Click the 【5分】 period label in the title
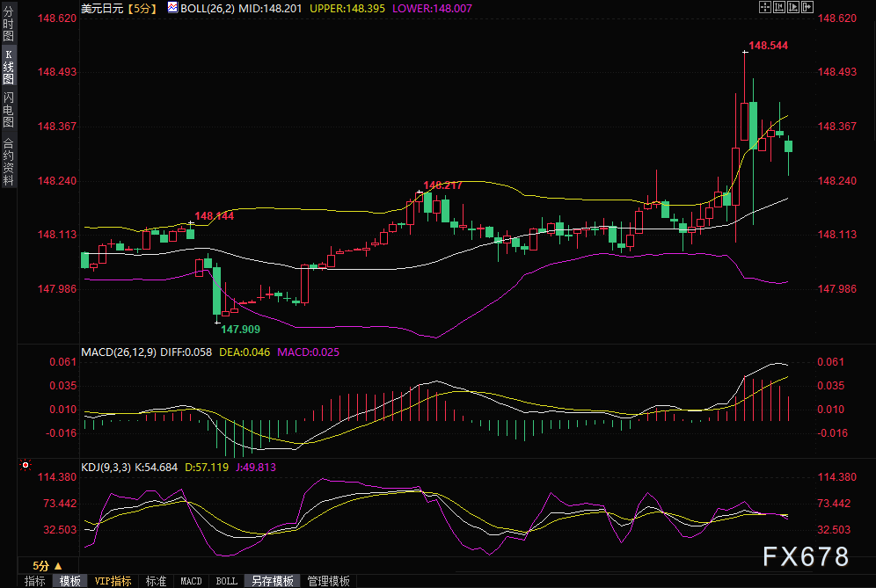Image resolution: width=876 pixels, height=588 pixels. coord(142,9)
